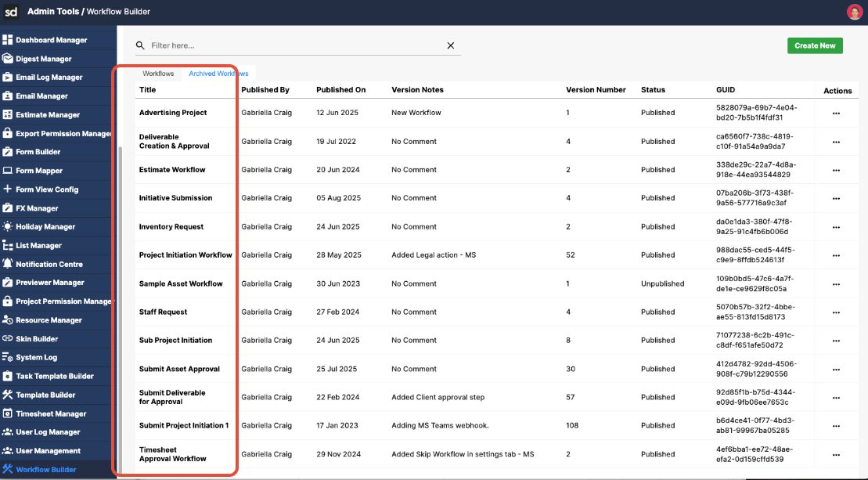Screen dimensions: 868x480
Task: Open actions menu for Submit Asset Approval
Action: point(836,370)
